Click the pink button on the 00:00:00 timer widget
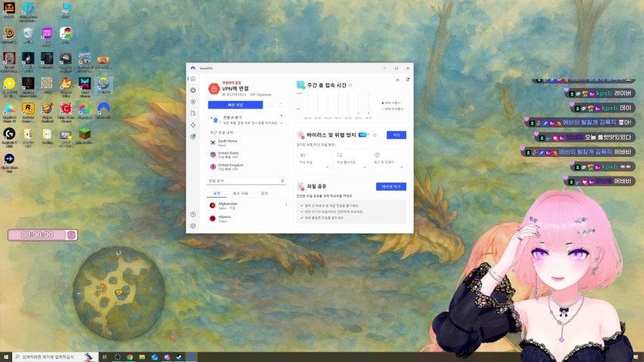The height and width of the screenshot is (362, 644). point(72,235)
